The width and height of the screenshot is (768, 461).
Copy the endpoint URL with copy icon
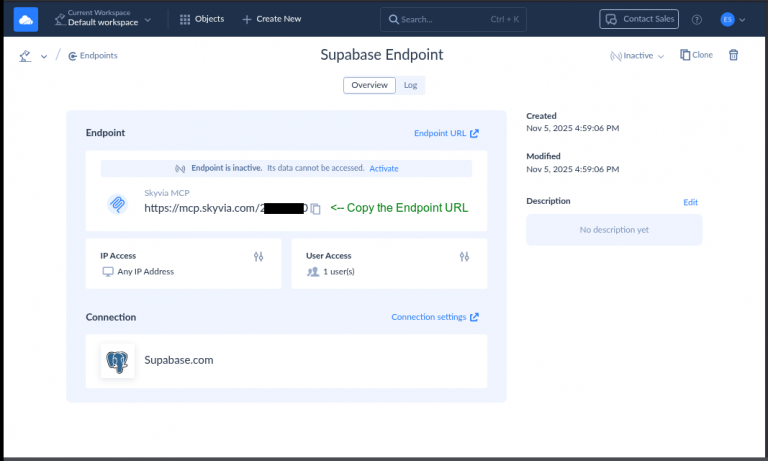315,208
